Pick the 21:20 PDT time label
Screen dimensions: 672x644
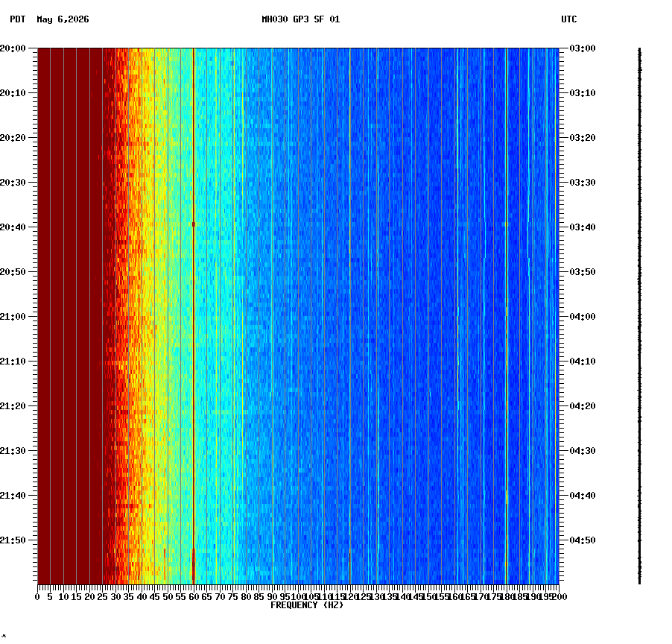(13, 406)
